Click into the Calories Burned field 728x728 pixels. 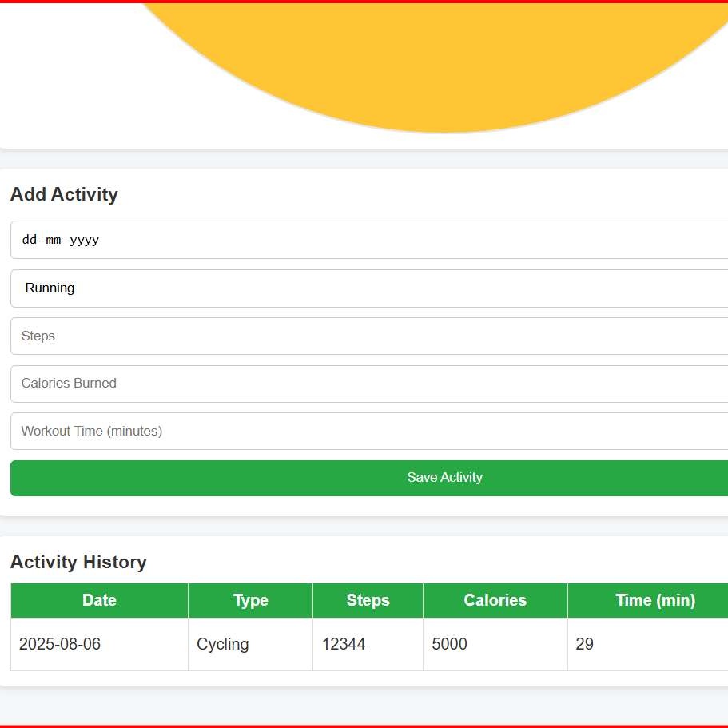point(369,384)
